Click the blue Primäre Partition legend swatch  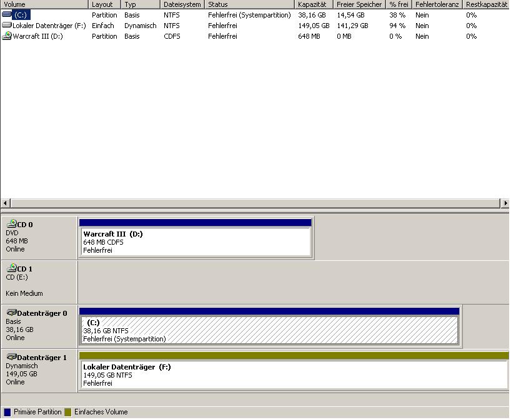click(7, 412)
